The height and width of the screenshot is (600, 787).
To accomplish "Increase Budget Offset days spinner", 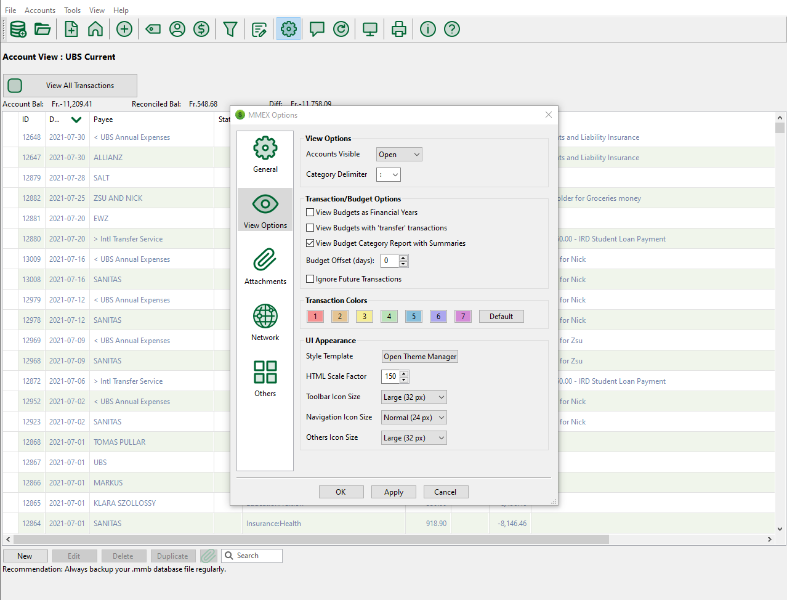I will point(404,258).
